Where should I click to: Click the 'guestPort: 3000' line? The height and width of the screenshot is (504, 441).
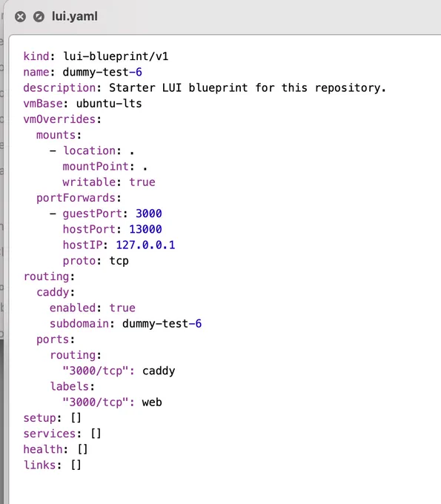pos(106,213)
